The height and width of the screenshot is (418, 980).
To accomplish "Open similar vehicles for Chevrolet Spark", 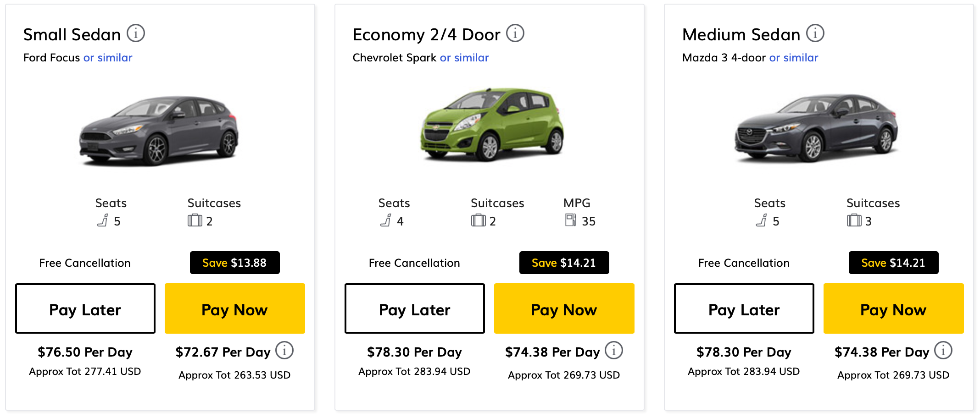I will (x=464, y=57).
